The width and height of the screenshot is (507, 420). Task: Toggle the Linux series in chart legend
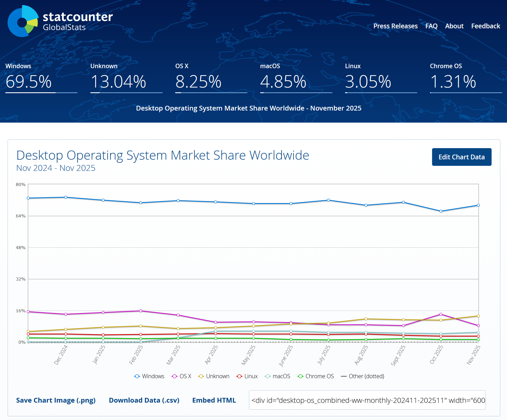click(x=247, y=376)
